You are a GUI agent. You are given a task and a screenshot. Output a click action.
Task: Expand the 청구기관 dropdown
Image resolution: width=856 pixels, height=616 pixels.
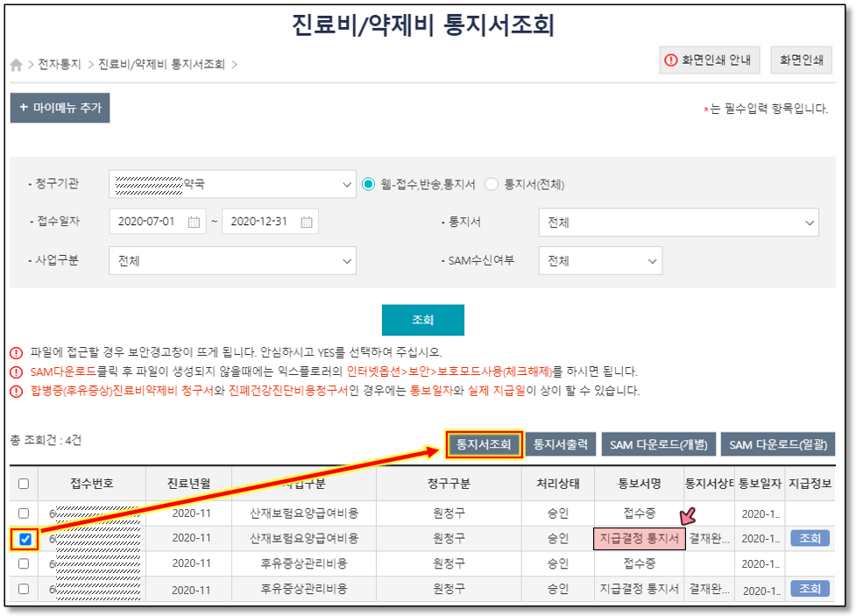[232, 185]
